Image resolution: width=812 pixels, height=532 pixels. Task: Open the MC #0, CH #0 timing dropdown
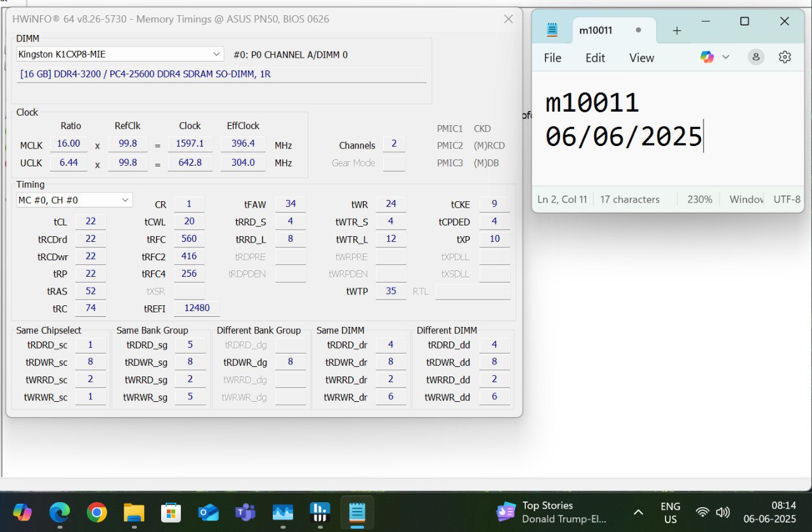tap(125, 200)
